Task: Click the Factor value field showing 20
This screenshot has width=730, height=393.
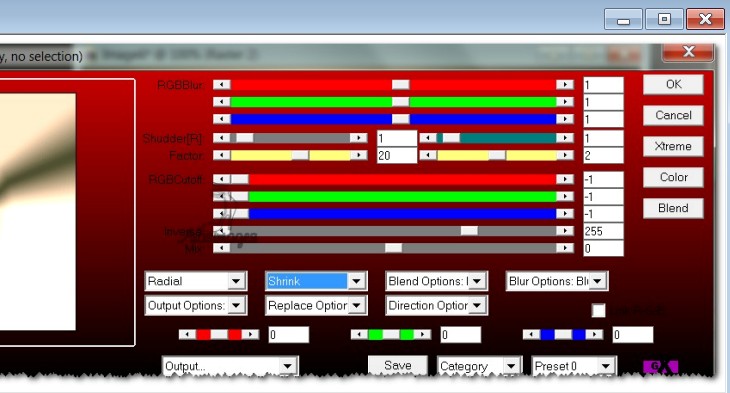Action: click(x=397, y=156)
